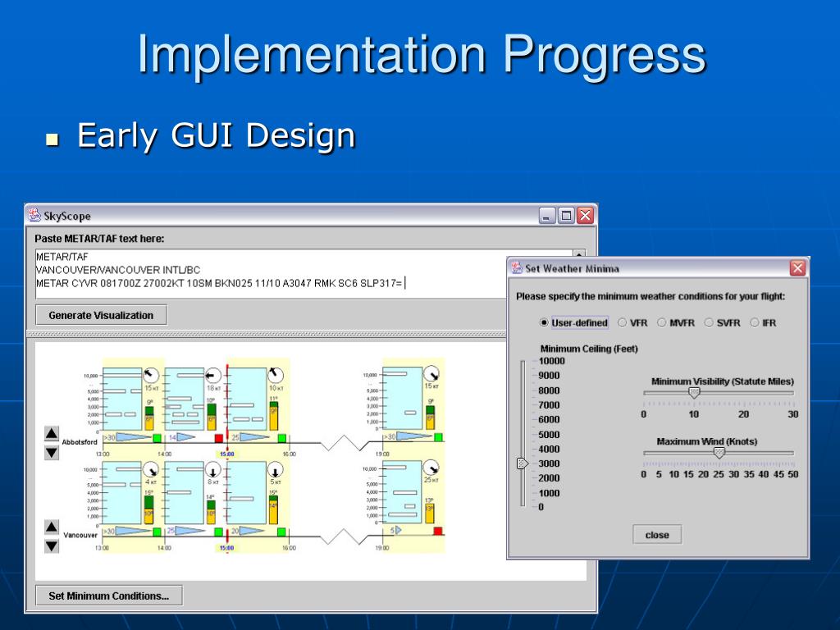Minimize the SkyScope window
840x630 pixels.
pyautogui.click(x=547, y=216)
